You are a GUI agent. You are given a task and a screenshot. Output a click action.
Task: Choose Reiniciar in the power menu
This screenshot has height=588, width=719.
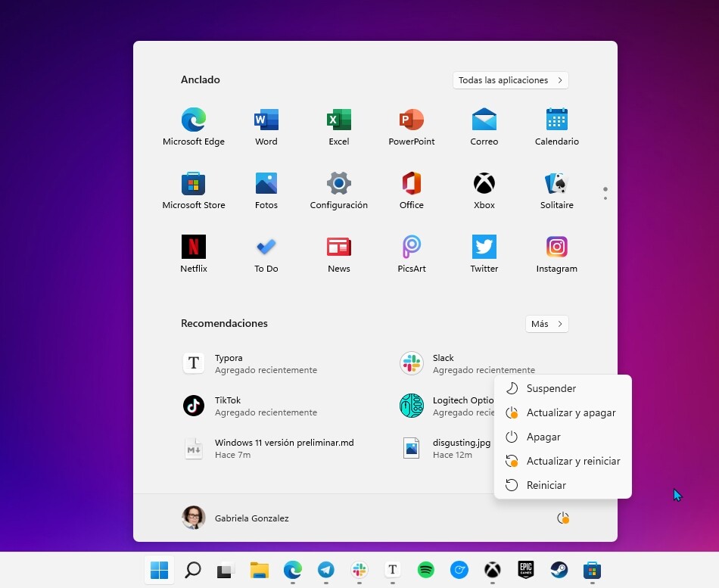tap(546, 485)
